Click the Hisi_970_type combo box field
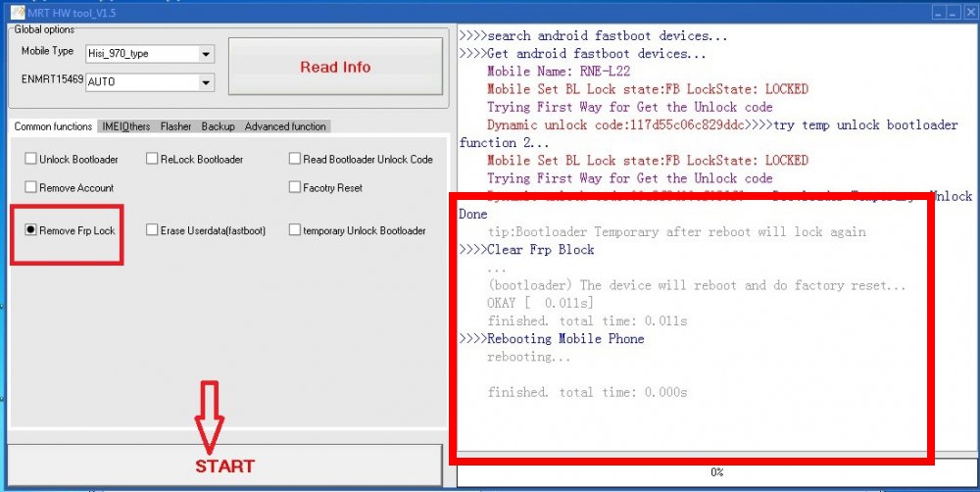980x492 pixels. (150, 54)
